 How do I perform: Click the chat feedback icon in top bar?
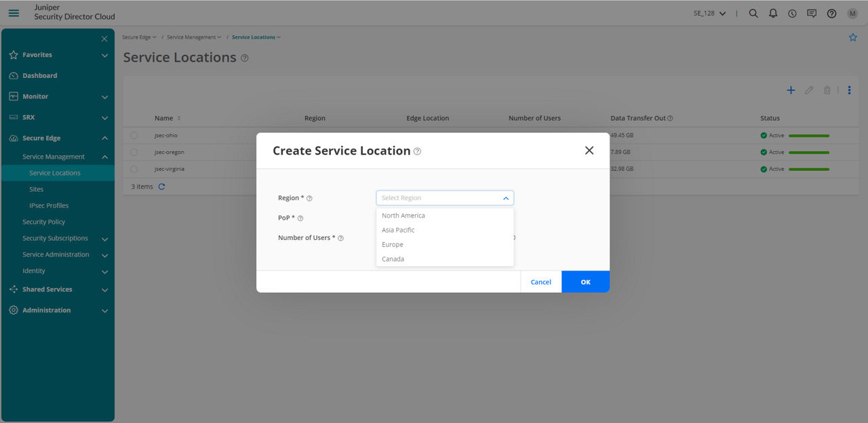click(812, 13)
